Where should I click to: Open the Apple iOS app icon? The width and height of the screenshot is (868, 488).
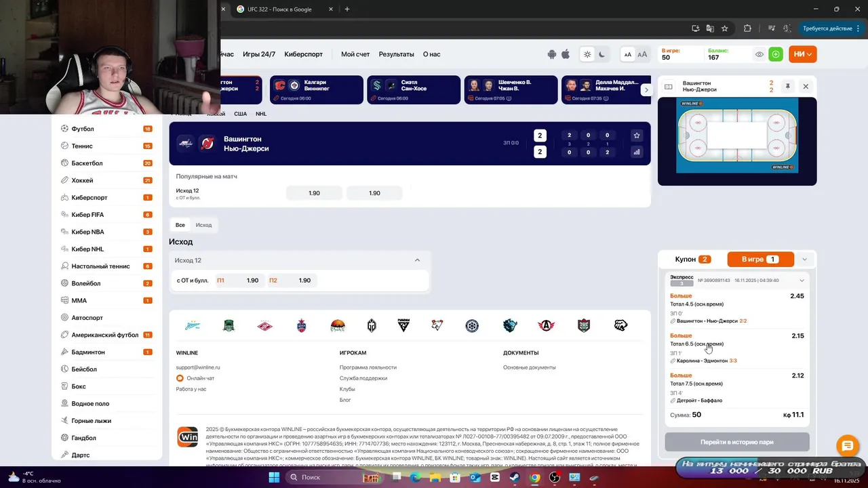566,54
